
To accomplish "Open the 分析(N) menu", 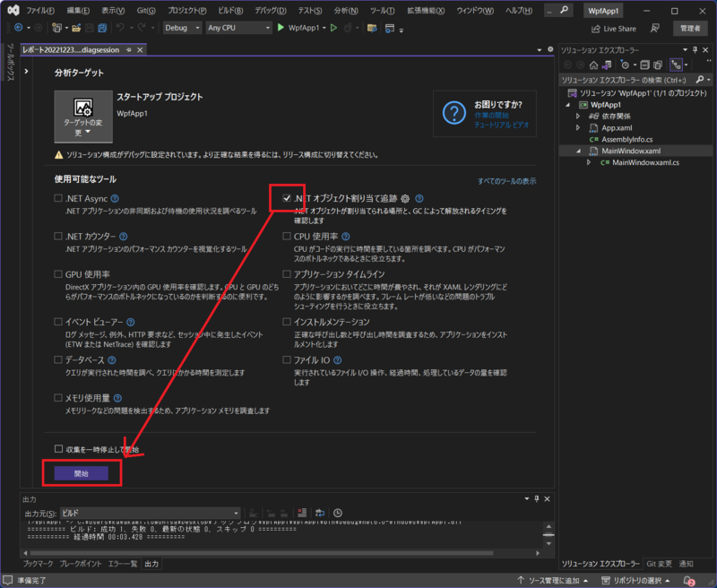I will [346, 11].
